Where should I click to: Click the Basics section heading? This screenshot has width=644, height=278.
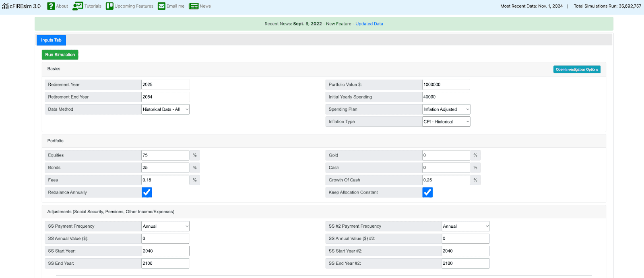point(54,69)
